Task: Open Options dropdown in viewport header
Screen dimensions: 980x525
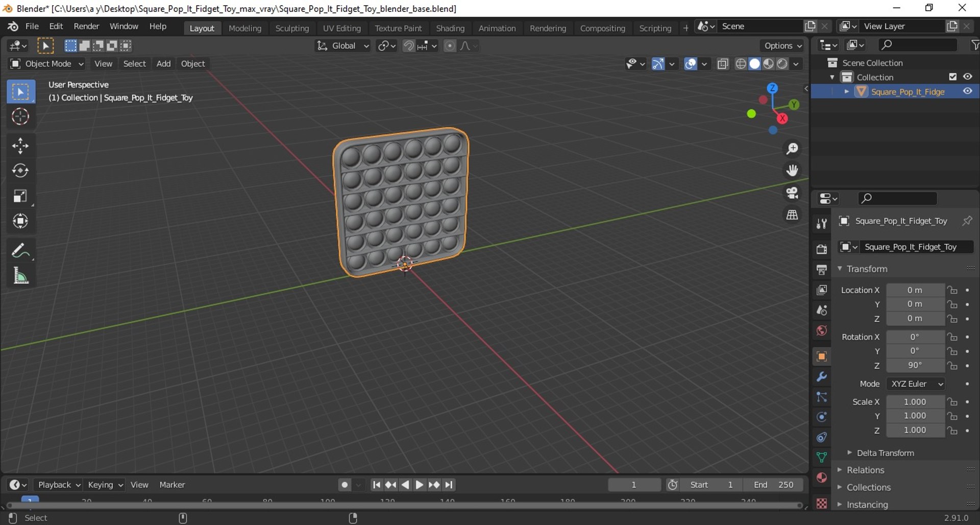Action: pos(783,46)
